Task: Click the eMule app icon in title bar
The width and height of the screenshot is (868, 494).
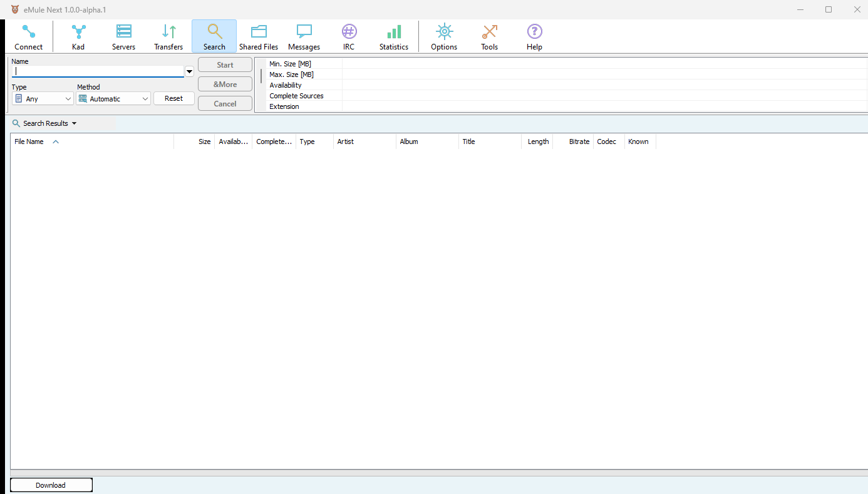Action: (16, 9)
